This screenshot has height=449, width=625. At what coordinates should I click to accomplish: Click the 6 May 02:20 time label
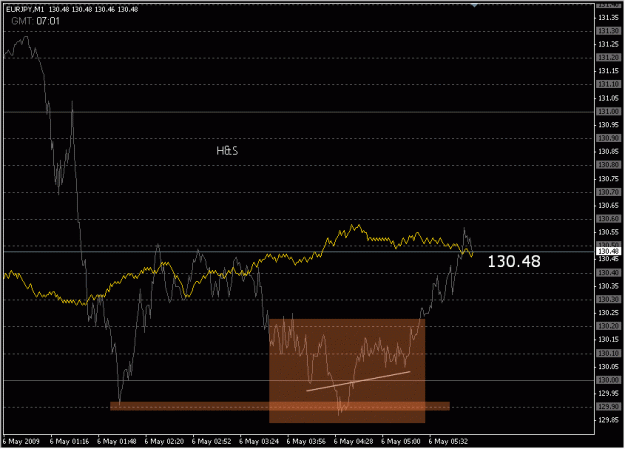point(164,441)
